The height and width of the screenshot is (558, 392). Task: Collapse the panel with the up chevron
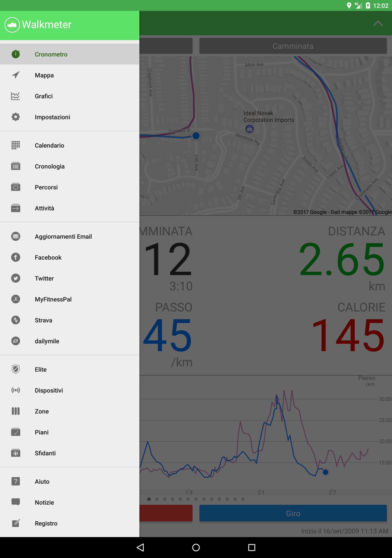click(378, 23)
